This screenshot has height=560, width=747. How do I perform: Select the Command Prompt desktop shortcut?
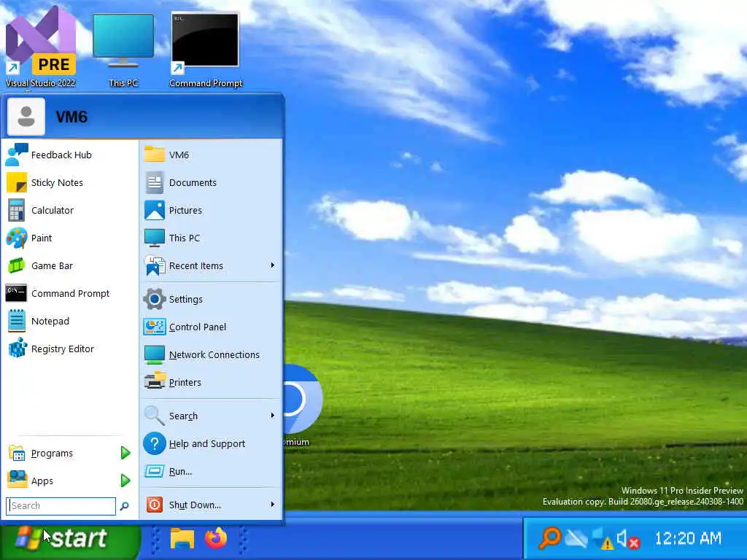coord(205,50)
